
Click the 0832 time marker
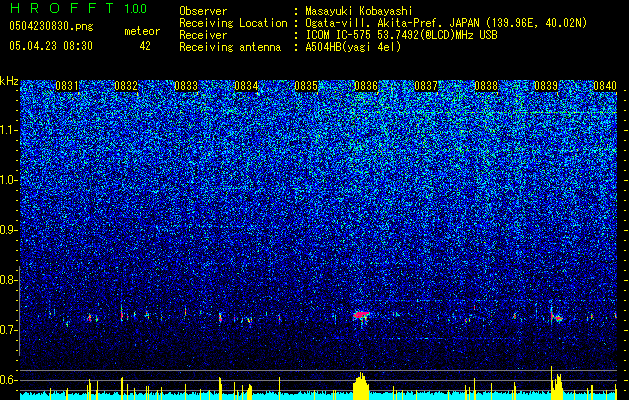(x=126, y=86)
